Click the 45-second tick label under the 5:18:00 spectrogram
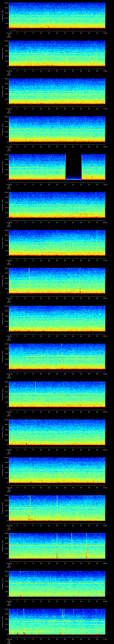Viewport: 114px width, 644px height. pos(81,184)
